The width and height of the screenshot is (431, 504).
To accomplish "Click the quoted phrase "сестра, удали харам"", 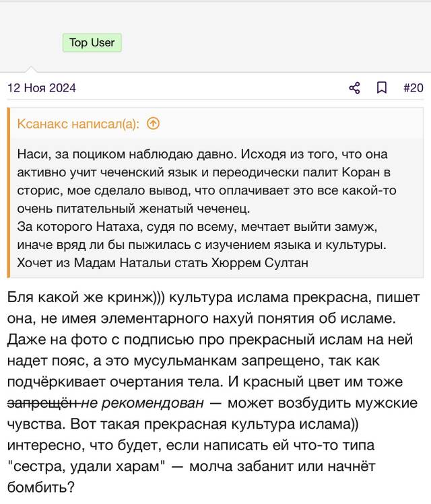I will tap(86, 466).
